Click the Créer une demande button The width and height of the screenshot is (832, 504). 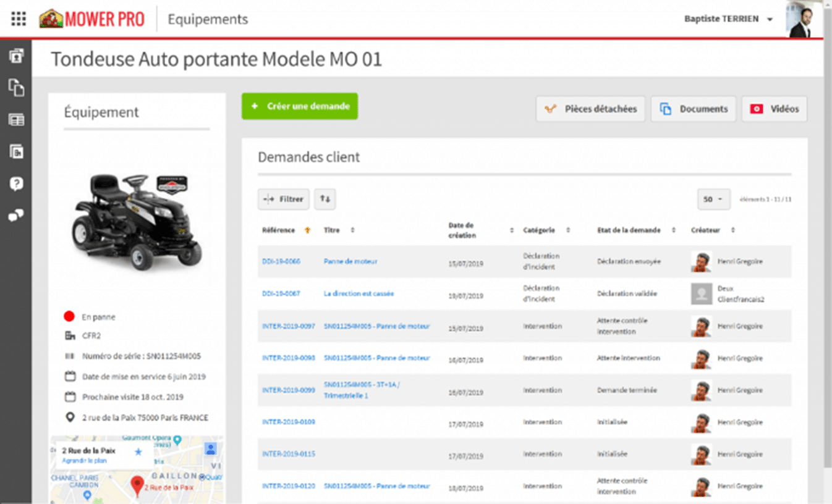point(300,106)
